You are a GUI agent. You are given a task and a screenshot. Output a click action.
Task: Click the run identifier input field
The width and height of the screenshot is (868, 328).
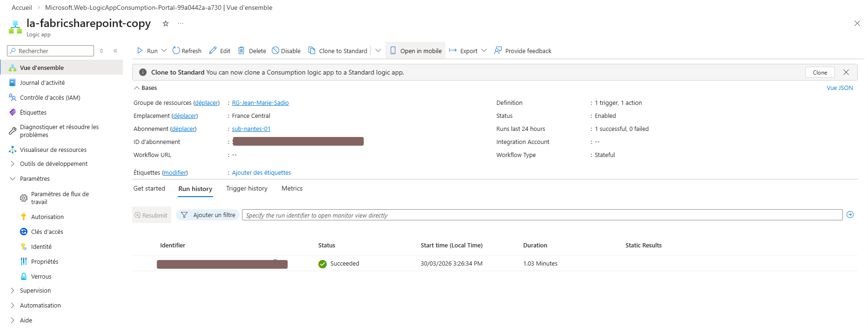542,215
